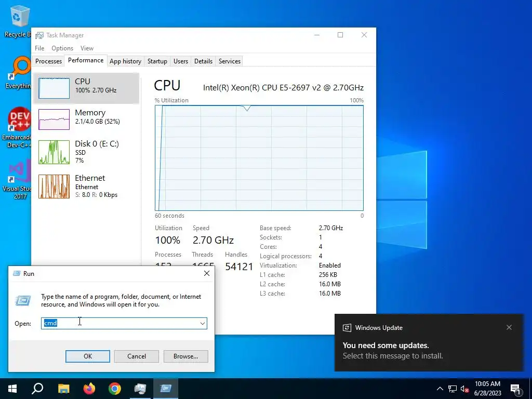This screenshot has height=399, width=532.
Task: Click the '54121' handles value
Action: coord(239,267)
